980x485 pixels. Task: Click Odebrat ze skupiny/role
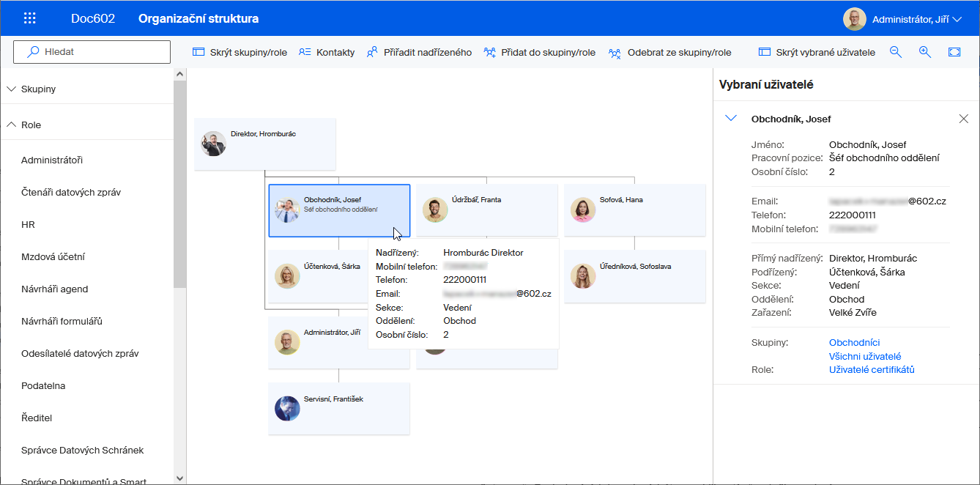click(669, 53)
